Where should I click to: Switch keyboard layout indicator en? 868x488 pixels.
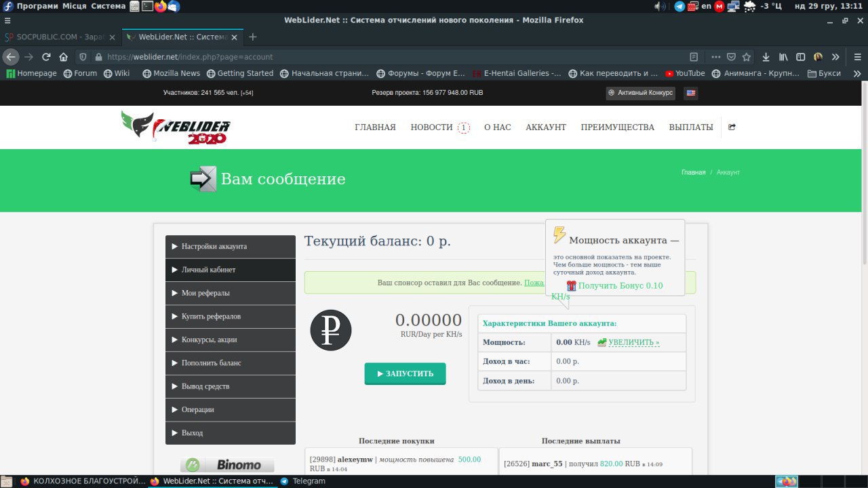coord(706,6)
